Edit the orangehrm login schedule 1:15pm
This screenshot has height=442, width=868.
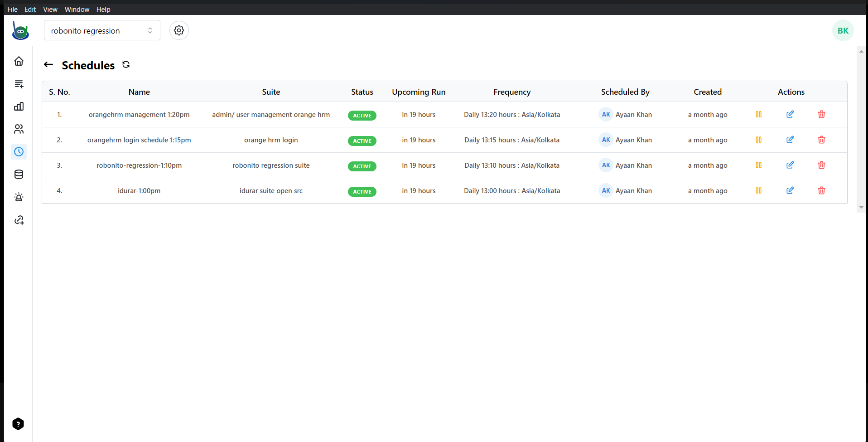pos(790,140)
